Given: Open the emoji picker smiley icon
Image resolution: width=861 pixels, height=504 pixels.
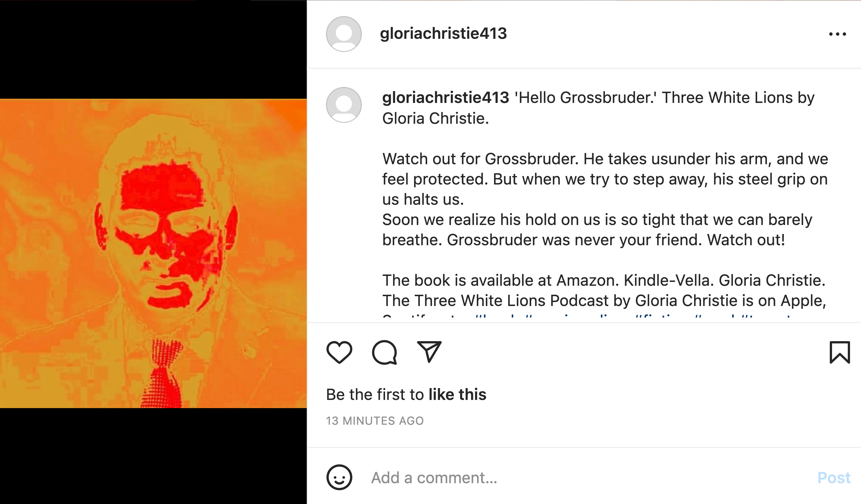Looking at the screenshot, I should pyautogui.click(x=339, y=477).
